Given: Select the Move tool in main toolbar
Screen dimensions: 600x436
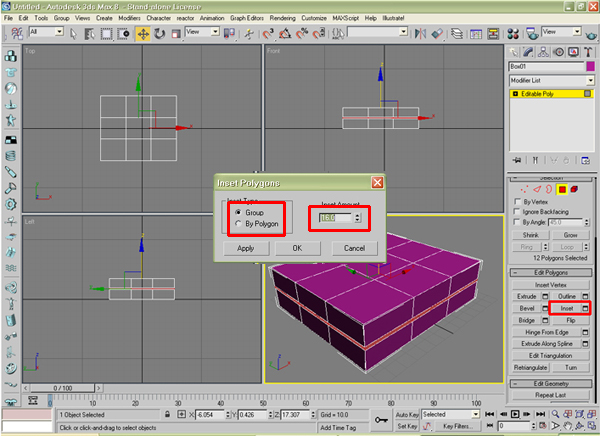Looking at the screenshot, I should (143, 33).
